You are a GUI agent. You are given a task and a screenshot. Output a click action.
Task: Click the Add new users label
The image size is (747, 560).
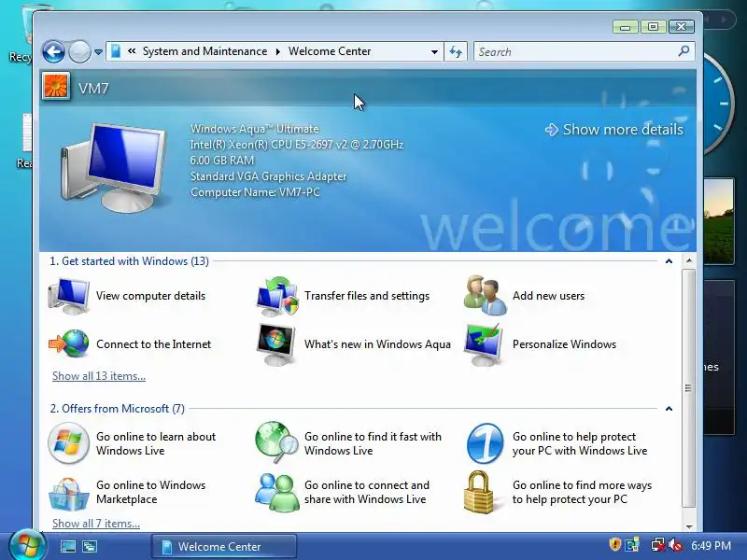[548, 296]
